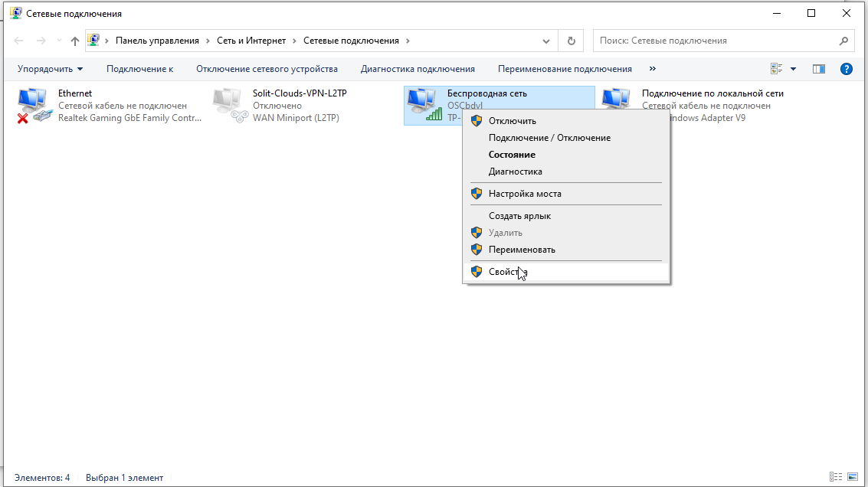Viewport: 868px width, 487px height.
Task: Click the change view icon
Action: pos(776,69)
